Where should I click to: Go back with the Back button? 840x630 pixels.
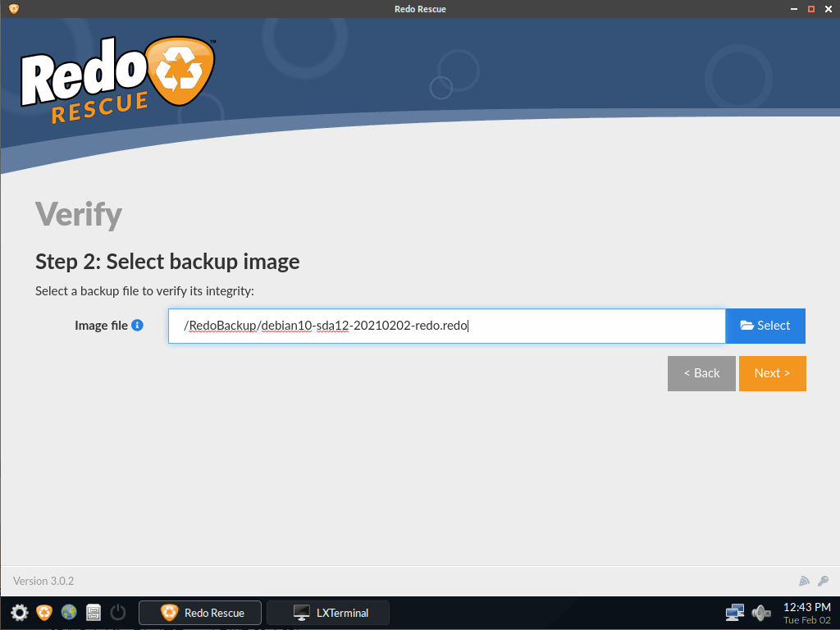tap(701, 373)
